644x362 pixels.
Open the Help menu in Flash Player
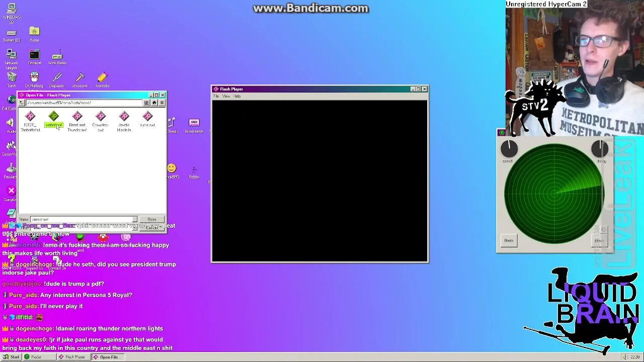237,96
